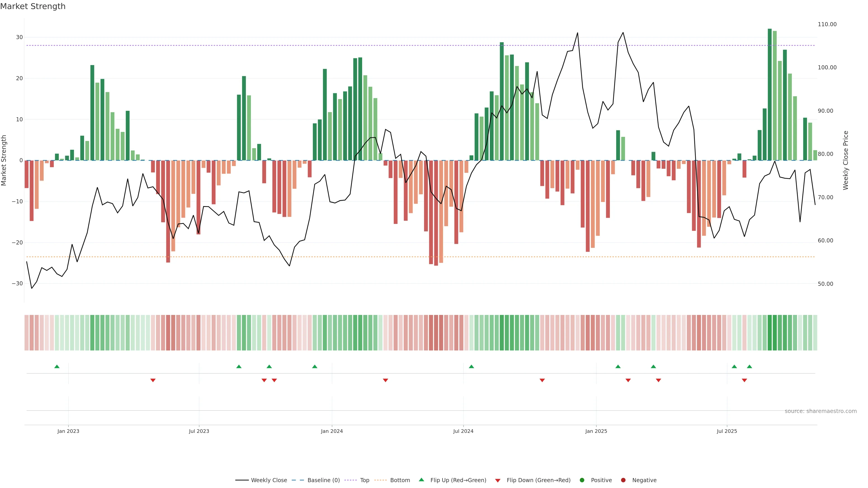Click the Flip Up green triangle legend icon
The height and width of the screenshot is (488, 868).
pos(421,480)
